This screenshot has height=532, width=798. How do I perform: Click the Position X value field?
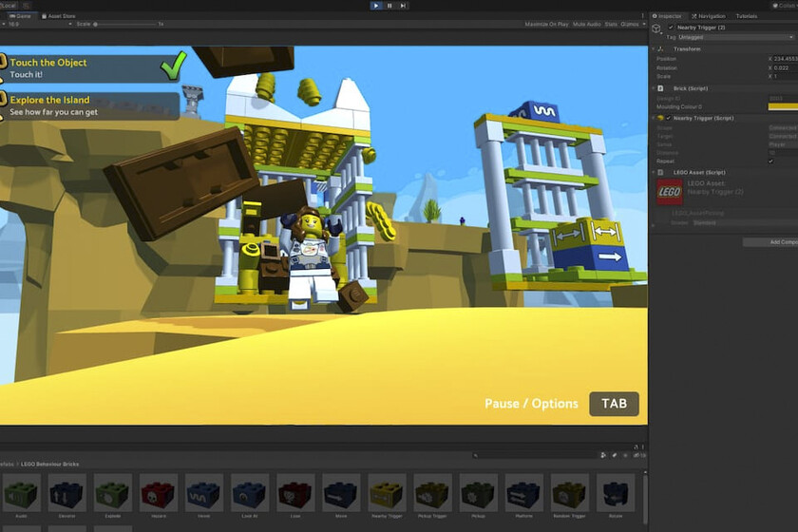[x=786, y=59]
